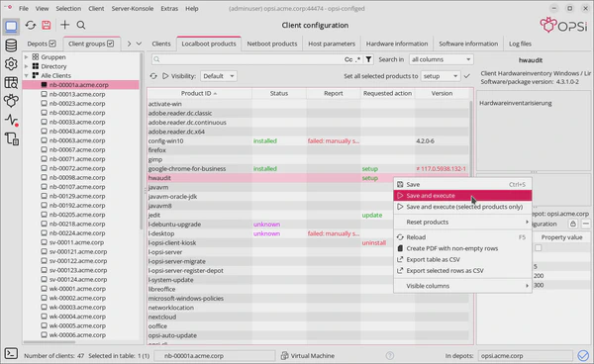594x364 pixels.
Task: Open the setup action dropdown
Action: [x=441, y=76]
